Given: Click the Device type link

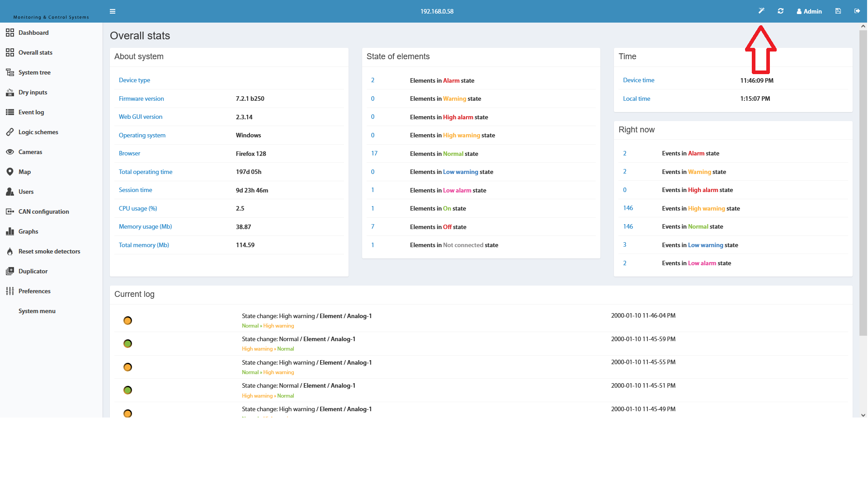Looking at the screenshot, I should [134, 80].
